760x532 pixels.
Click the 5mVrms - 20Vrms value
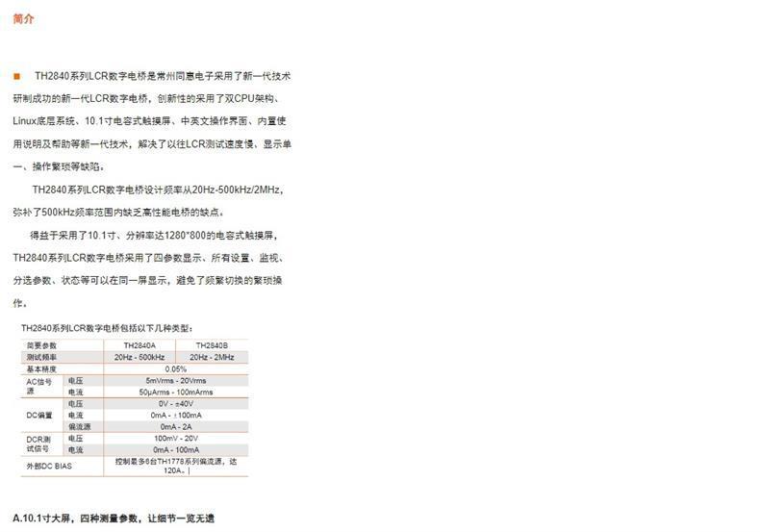tap(176, 380)
